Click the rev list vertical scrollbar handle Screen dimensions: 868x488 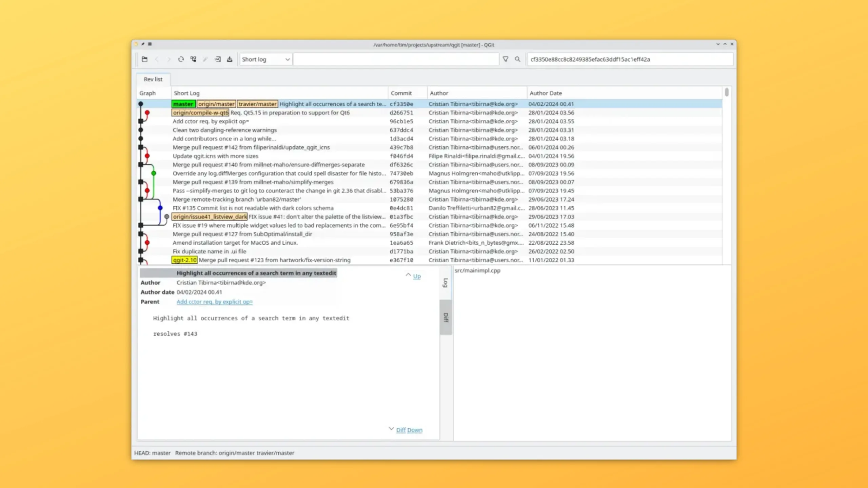coord(727,92)
